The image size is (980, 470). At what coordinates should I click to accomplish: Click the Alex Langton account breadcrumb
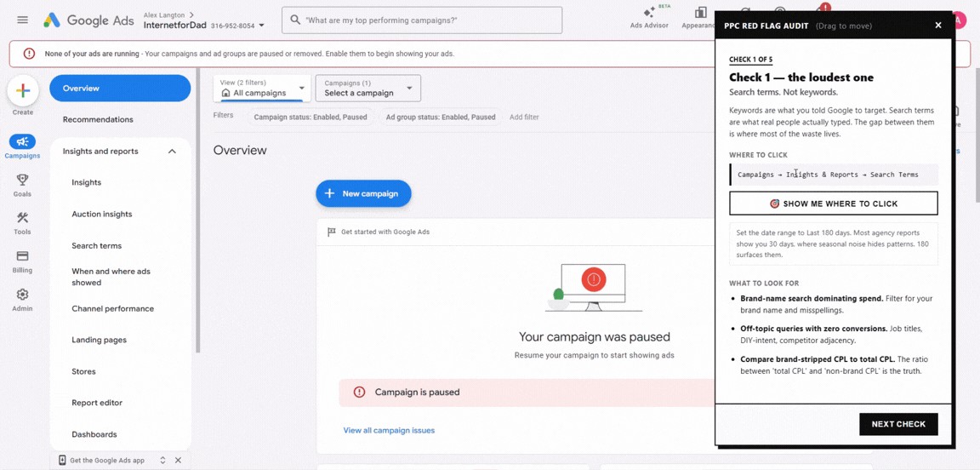[x=168, y=14]
